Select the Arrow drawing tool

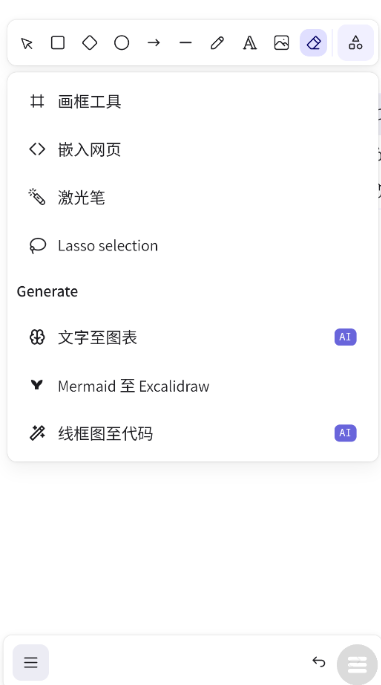click(x=153, y=43)
